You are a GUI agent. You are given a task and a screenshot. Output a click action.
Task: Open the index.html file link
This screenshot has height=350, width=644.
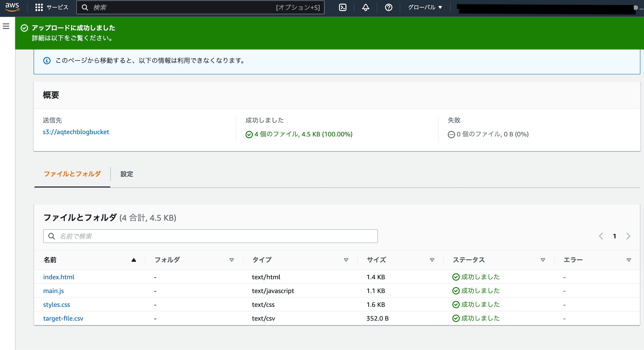59,277
